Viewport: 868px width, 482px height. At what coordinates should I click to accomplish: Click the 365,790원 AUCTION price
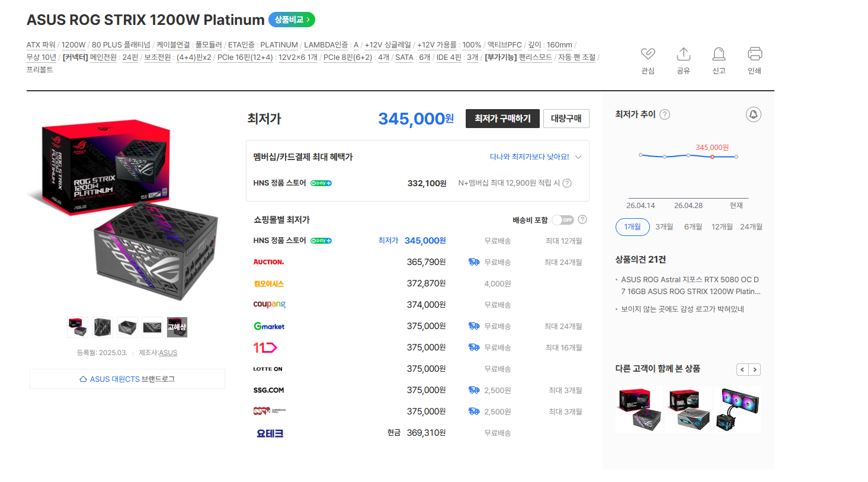(x=427, y=262)
